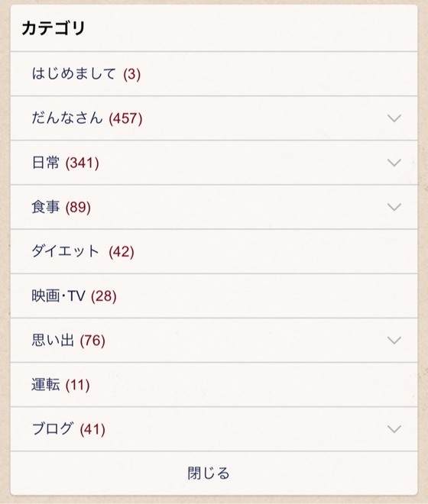Click the (457) post count
This screenshot has width=428, height=504.
[125, 118]
